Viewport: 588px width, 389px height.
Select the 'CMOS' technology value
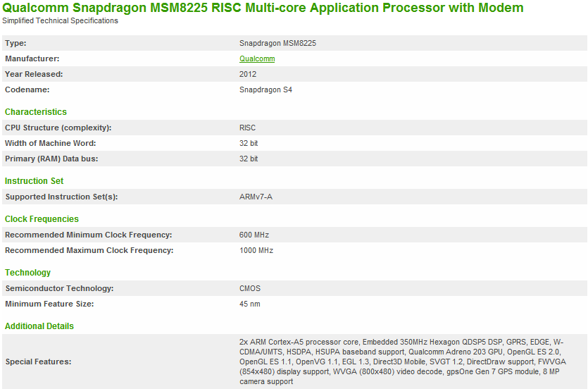(250, 288)
